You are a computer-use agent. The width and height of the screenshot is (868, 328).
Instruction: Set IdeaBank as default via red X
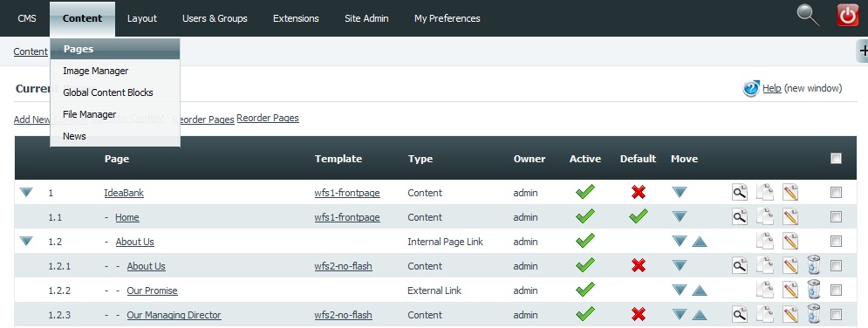coord(639,193)
